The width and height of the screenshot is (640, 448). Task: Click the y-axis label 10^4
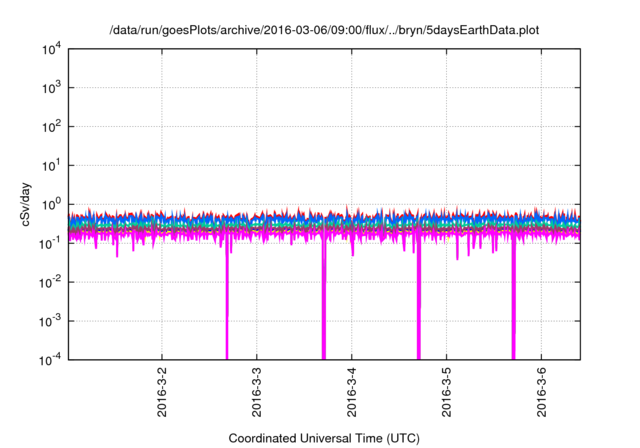51,49
